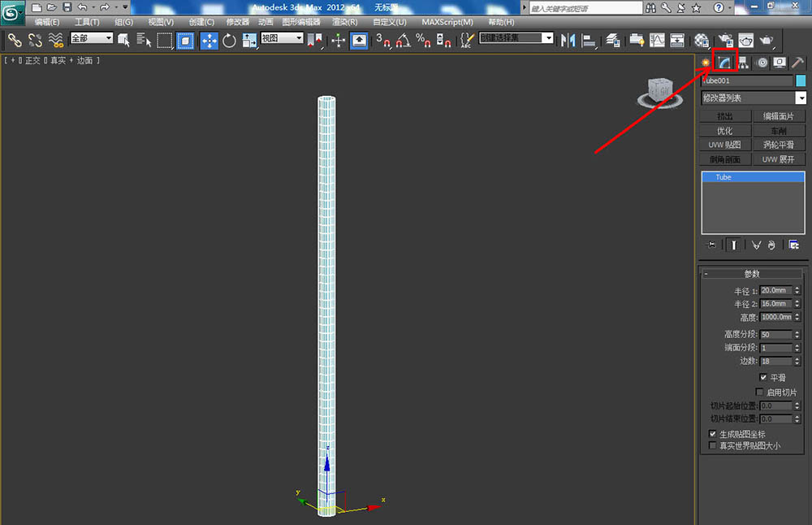The height and width of the screenshot is (525, 812).
Task: Open the Material Editor sphere icon
Action: coord(702,41)
